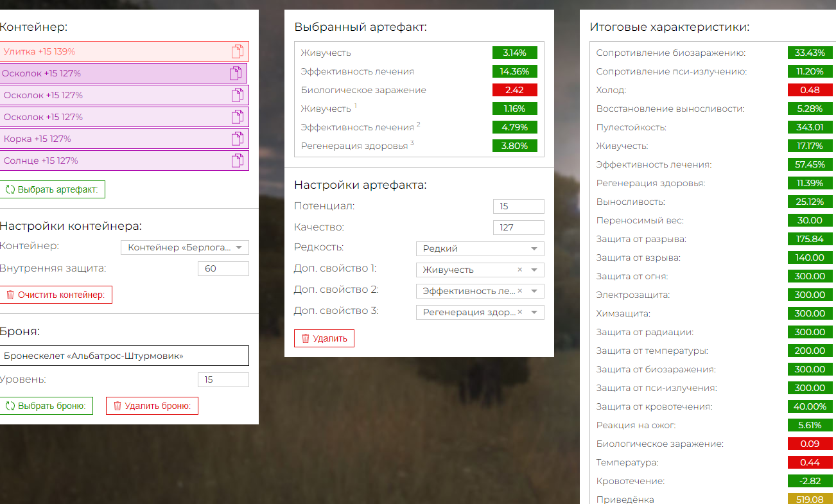Click the Холод 0.48 red value
This screenshot has width=836, height=504.
coord(810,91)
